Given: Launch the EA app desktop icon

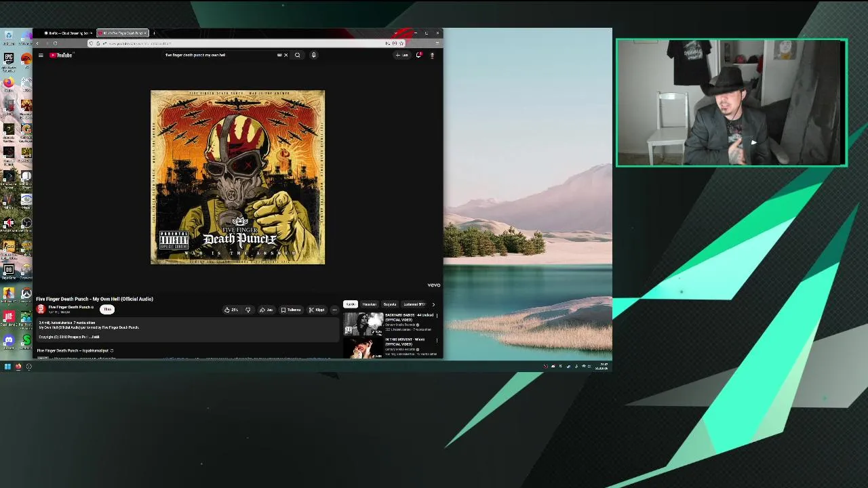Looking at the screenshot, I should pos(26,61).
